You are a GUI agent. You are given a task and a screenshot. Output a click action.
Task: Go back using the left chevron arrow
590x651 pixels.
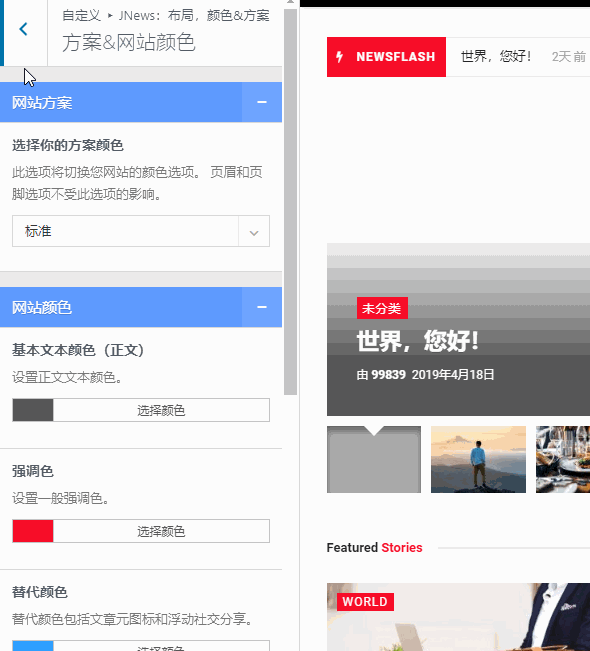(x=24, y=29)
